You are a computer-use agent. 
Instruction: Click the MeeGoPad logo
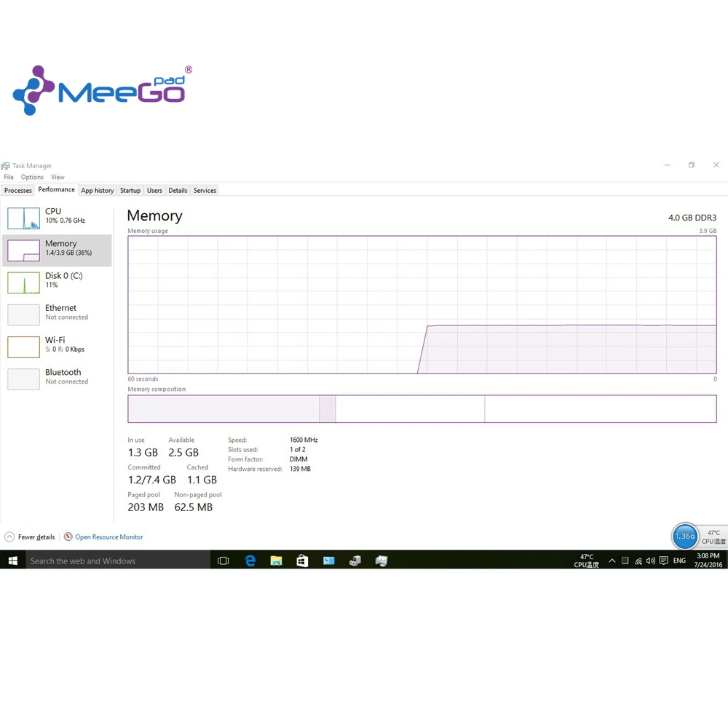[103, 90]
